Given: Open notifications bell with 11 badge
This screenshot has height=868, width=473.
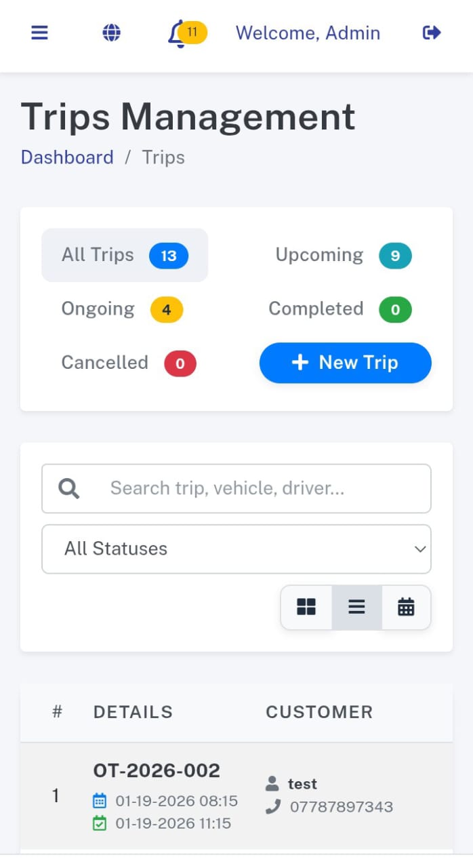Looking at the screenshot, I should (178, 33).
